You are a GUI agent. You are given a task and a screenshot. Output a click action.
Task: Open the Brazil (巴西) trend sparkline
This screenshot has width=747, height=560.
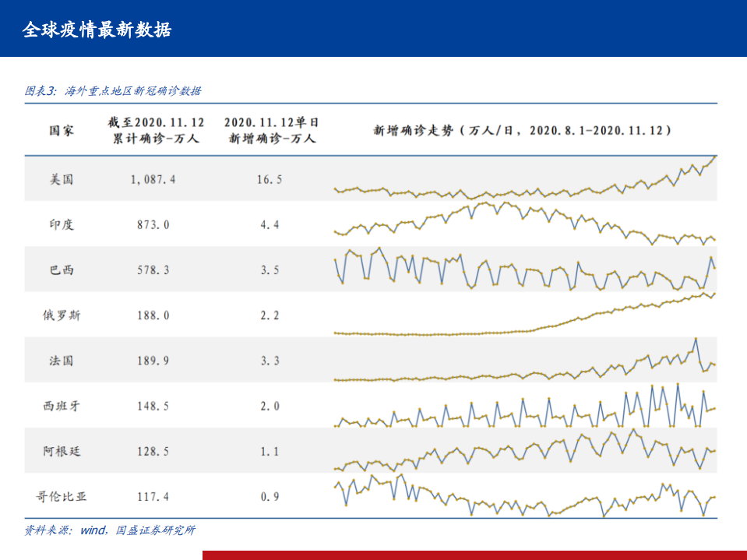524,269
